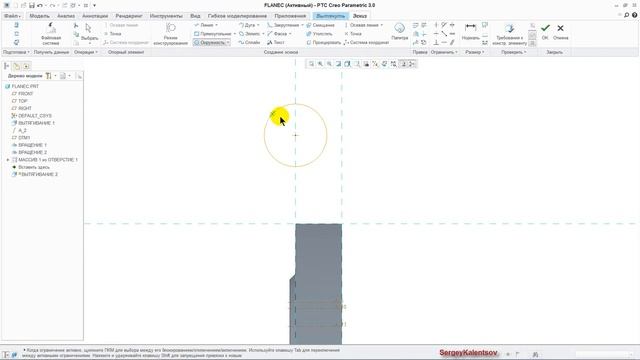Switch to the Инструменты tab
Image resolution: width=640 pixels, height=360 pixels.
pyautogui.click(x=166, y=16)
